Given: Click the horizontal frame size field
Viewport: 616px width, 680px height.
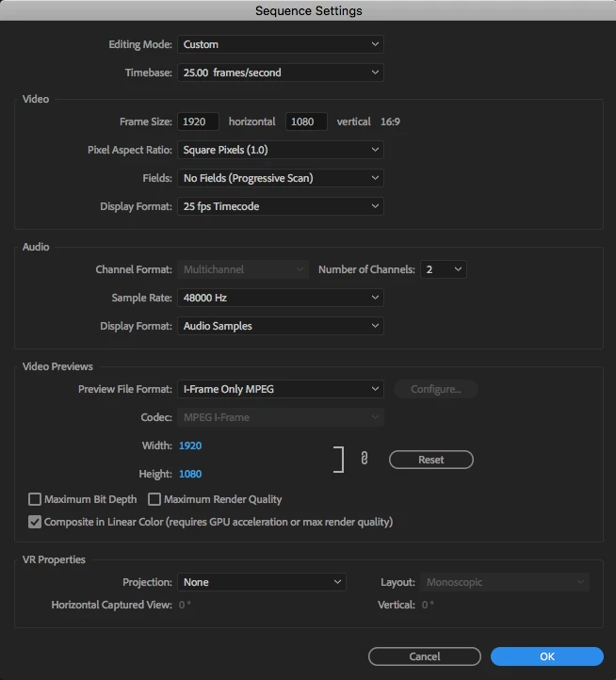Looking at the screenshot, I should click(x=198, y=121).
